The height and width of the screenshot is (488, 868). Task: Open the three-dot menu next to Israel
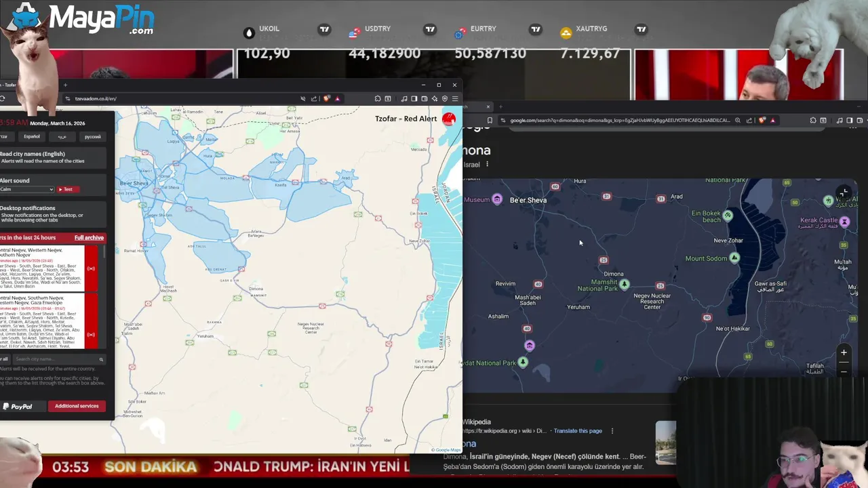[487, 164]
